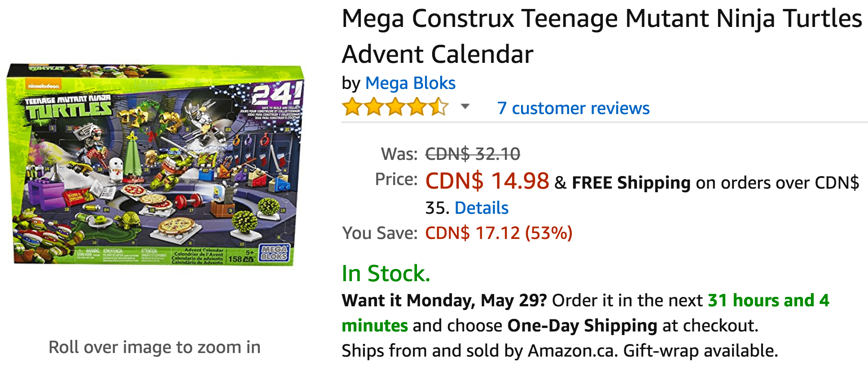
Task: Click the product title heading
Action: click(x=601, y=36)
